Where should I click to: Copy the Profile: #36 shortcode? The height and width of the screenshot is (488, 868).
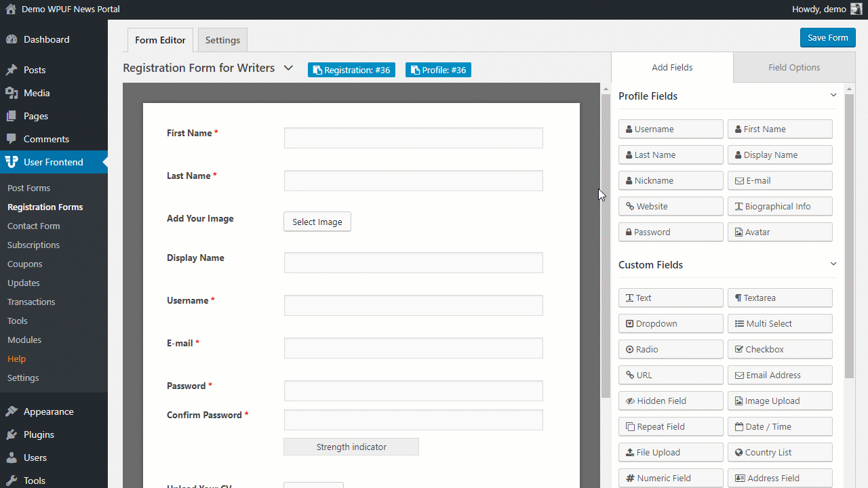click(438, 70)
